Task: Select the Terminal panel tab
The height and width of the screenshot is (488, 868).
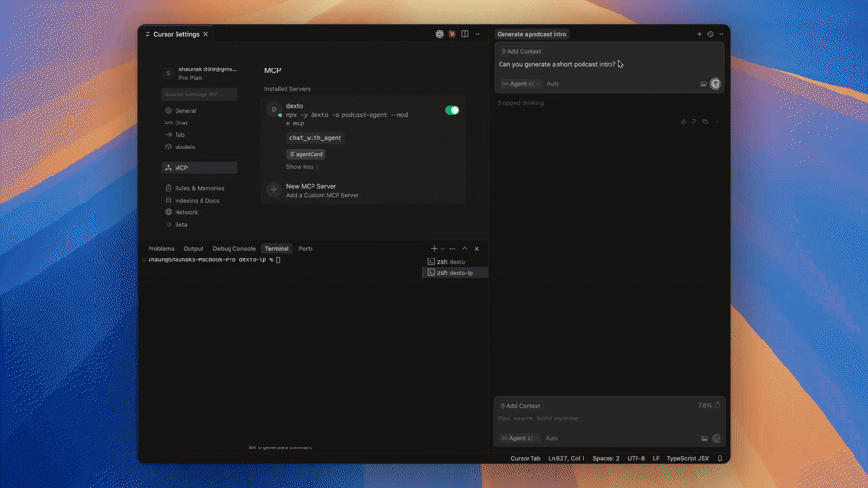Action: (277, 249)
